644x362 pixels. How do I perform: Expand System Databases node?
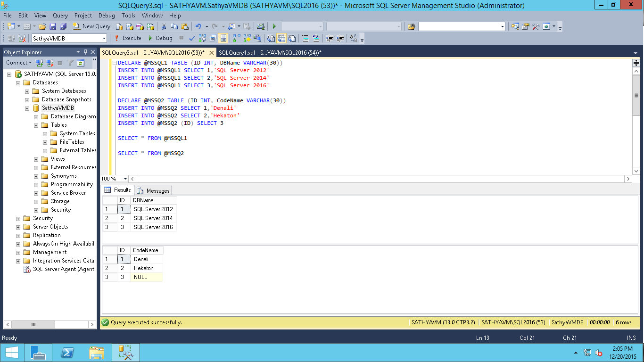(x=27, y=91)
